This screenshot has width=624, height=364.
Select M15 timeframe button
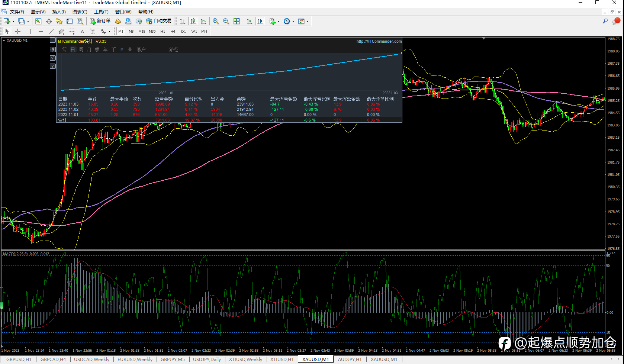point(142,31)
